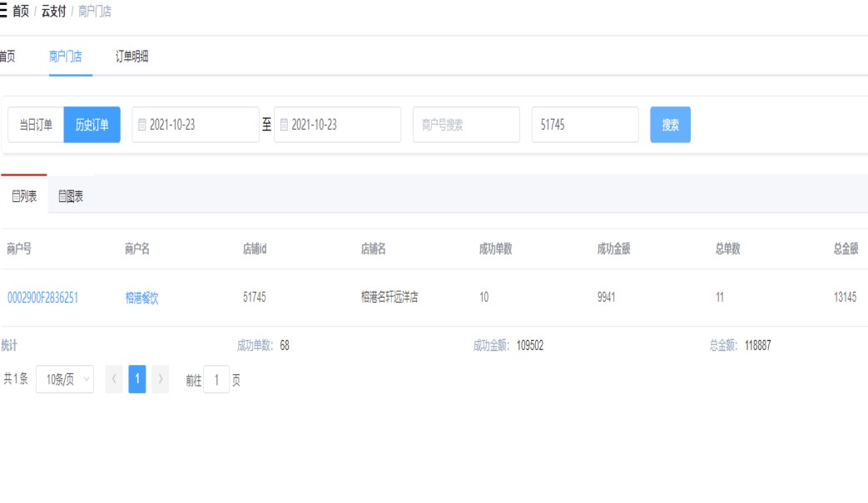Click calendar icon in start date field
This screenshot has width=868, height=503.
(x=142, y=125)
